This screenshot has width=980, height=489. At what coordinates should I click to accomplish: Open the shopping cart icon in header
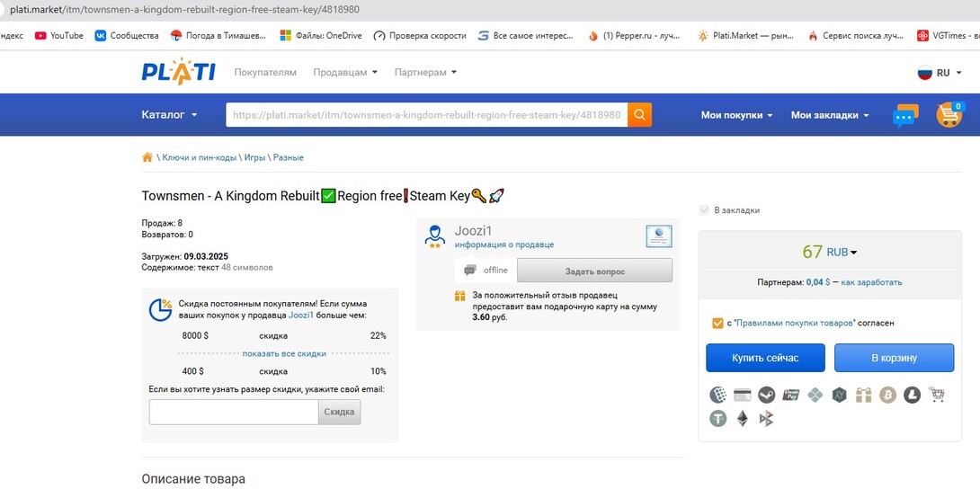coord(949,115)
